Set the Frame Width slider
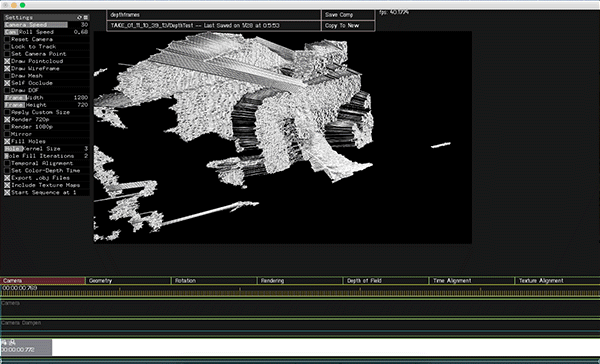Screen dimensions: 600x364 pos(47,98)
